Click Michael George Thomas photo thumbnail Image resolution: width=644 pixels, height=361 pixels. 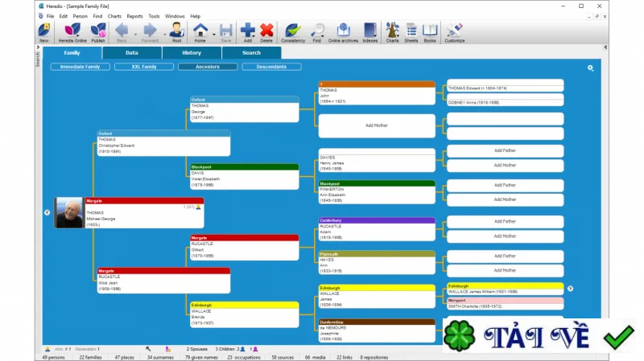(x=69, y=213)
